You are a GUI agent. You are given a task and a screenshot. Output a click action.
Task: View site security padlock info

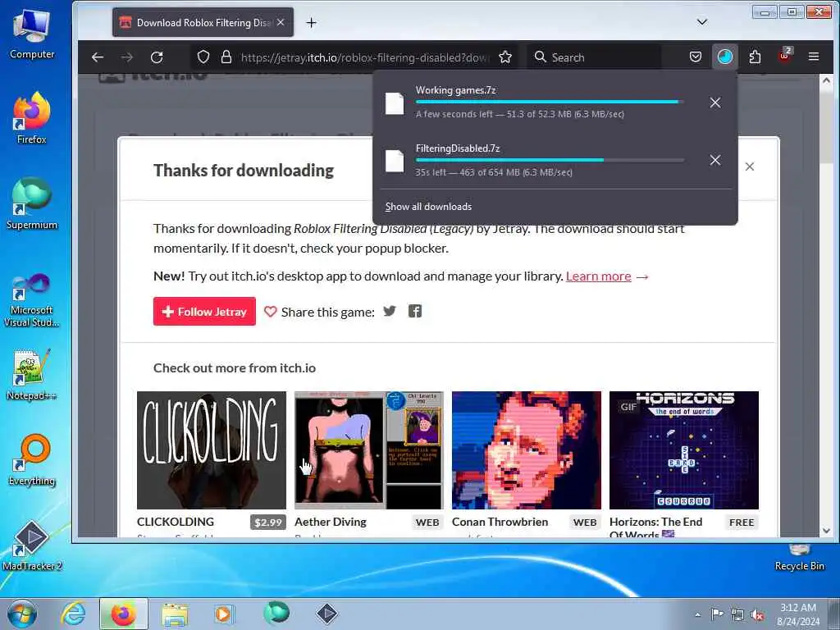[x=226, y=57]
